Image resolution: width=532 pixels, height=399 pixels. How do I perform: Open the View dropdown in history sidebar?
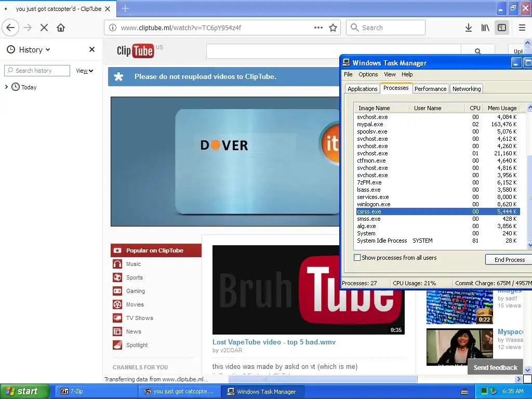[x=85, y=71]
